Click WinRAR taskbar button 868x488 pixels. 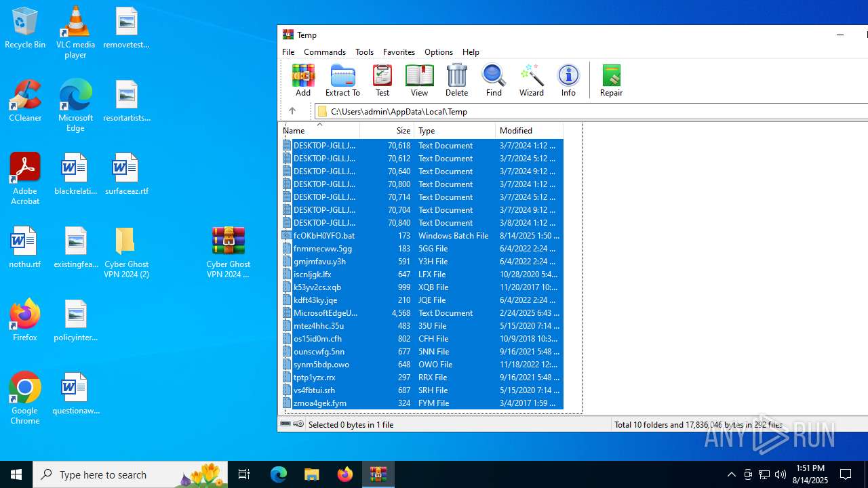click(x=378, y=474)
